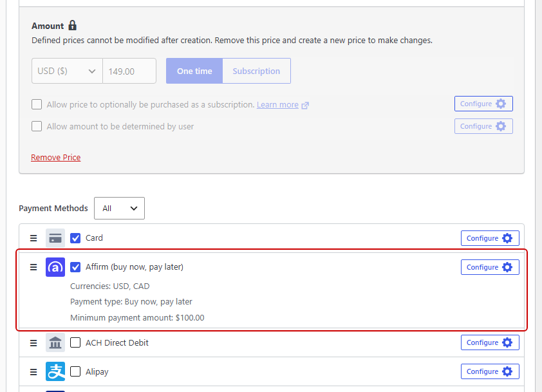Click the 'Card' label text
542x392 pixels.
tap(94, 238)
